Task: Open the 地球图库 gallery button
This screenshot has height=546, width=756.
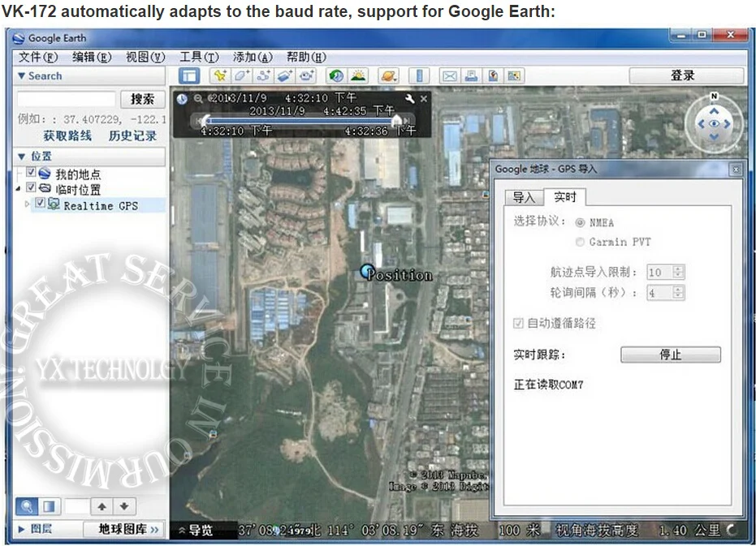Action: pos(123,529)
